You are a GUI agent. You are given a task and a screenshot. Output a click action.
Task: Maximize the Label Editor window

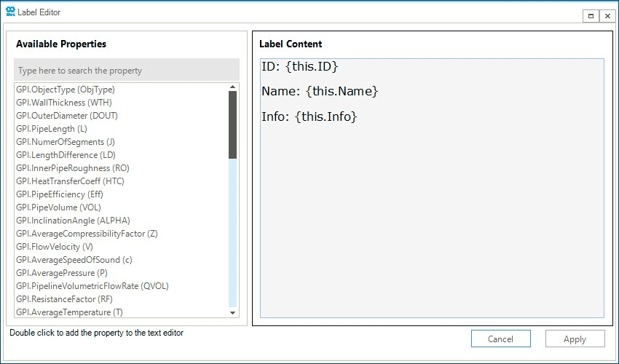coord(591,16)
